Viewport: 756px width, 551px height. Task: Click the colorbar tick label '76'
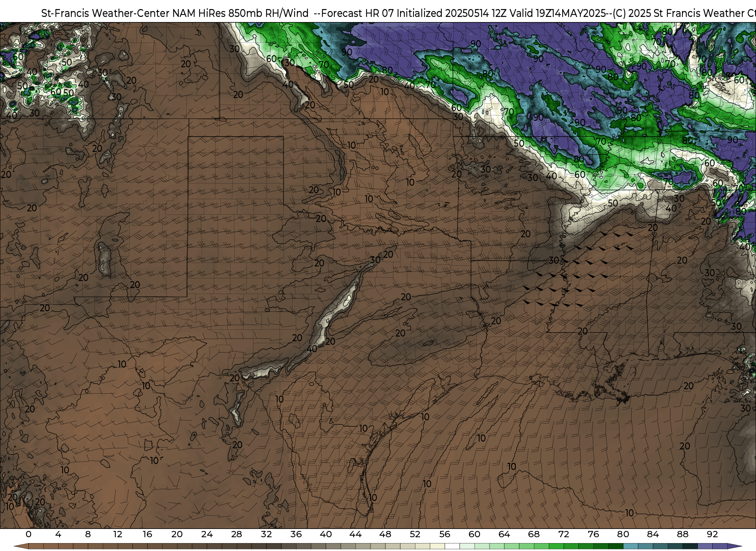(x=593, y=534)
